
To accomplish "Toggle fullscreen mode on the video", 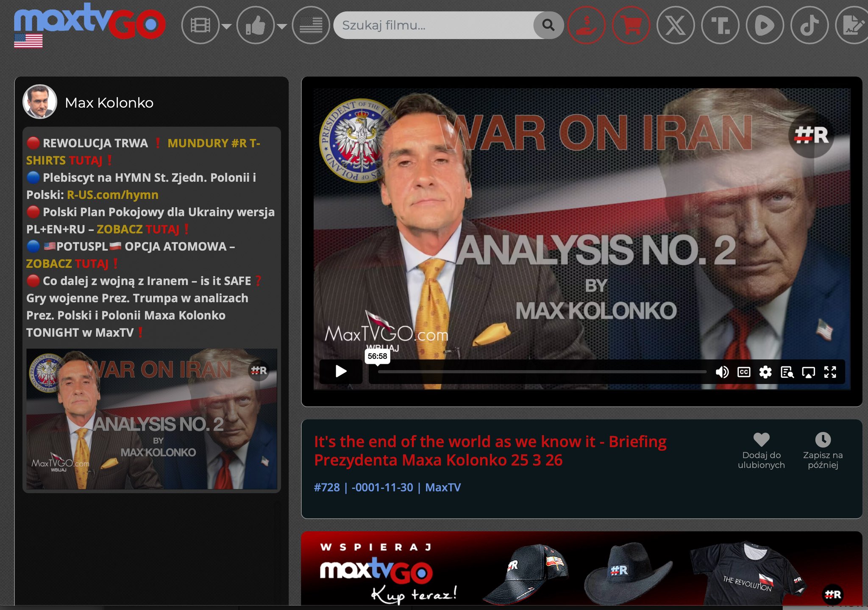I will click(830, 372).
